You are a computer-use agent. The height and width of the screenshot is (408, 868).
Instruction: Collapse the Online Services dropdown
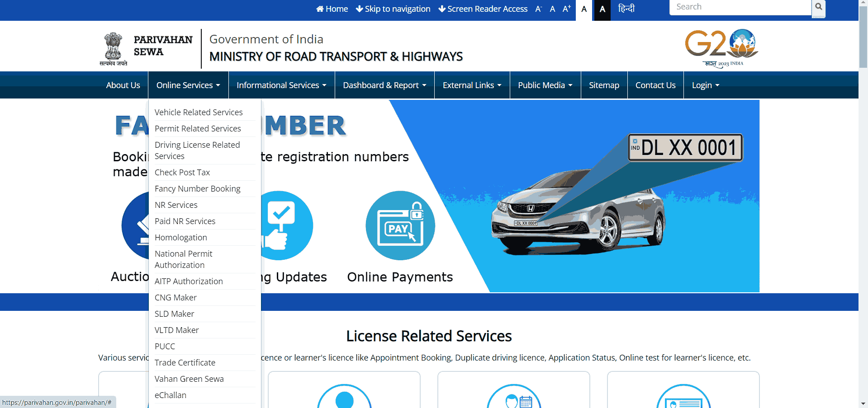click(x=188, y=85)
